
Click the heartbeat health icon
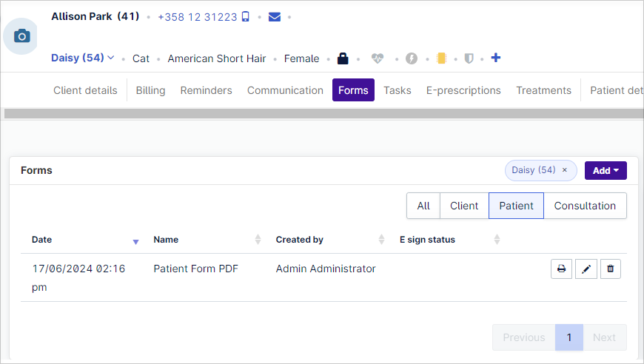[x=378, y=58]
